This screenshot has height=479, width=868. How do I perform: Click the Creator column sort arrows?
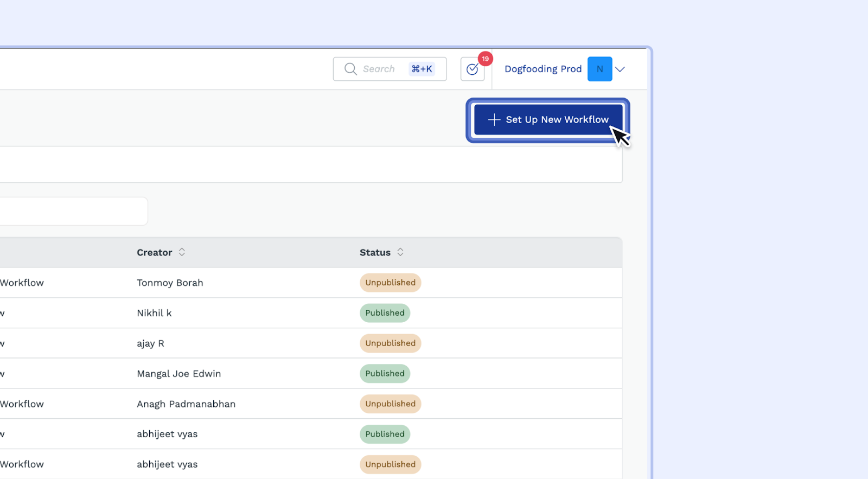[x=182, y=252]
